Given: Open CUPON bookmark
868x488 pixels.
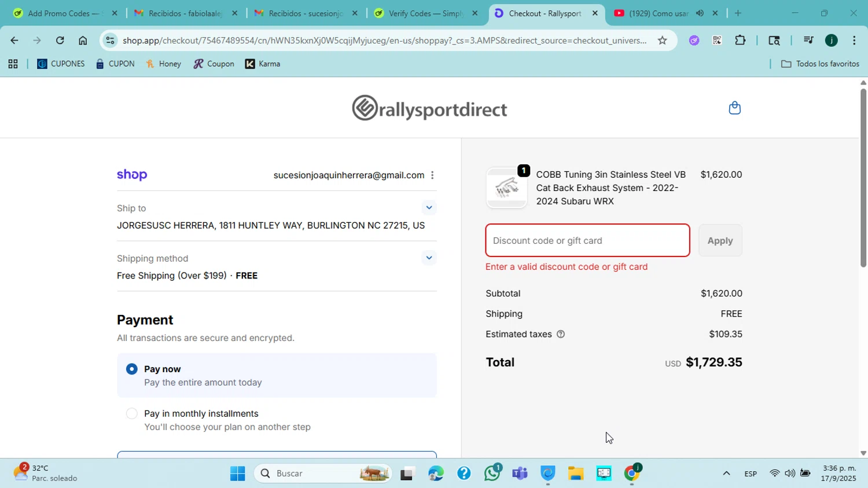Looking at the screenshot, I should click(115, 64).
